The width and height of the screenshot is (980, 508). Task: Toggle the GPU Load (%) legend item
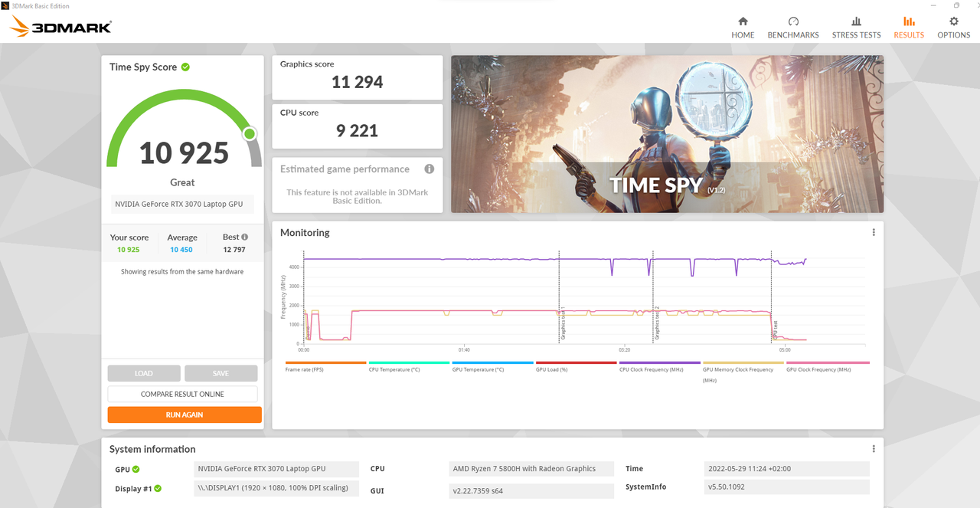point(576,369)
